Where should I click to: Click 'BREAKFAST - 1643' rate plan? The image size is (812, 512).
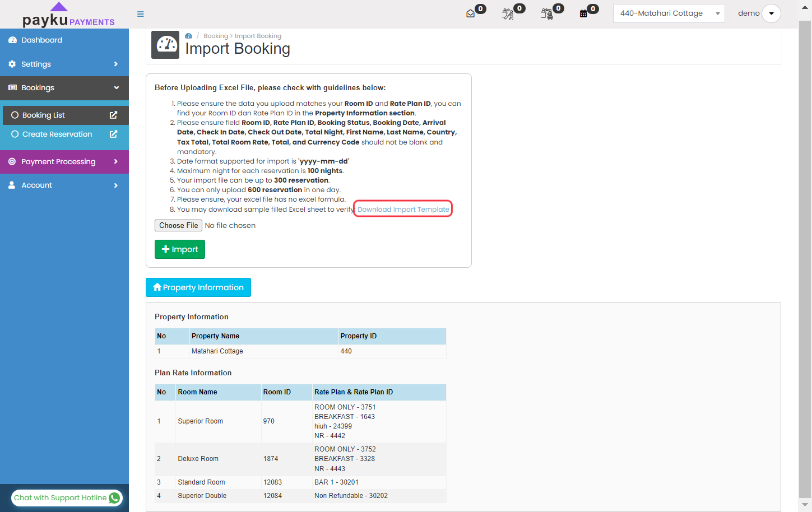(345, 417)
